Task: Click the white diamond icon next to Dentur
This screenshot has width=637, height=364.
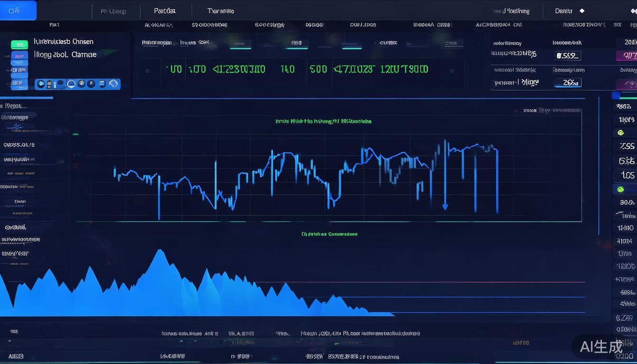Action: click(582, 11)
